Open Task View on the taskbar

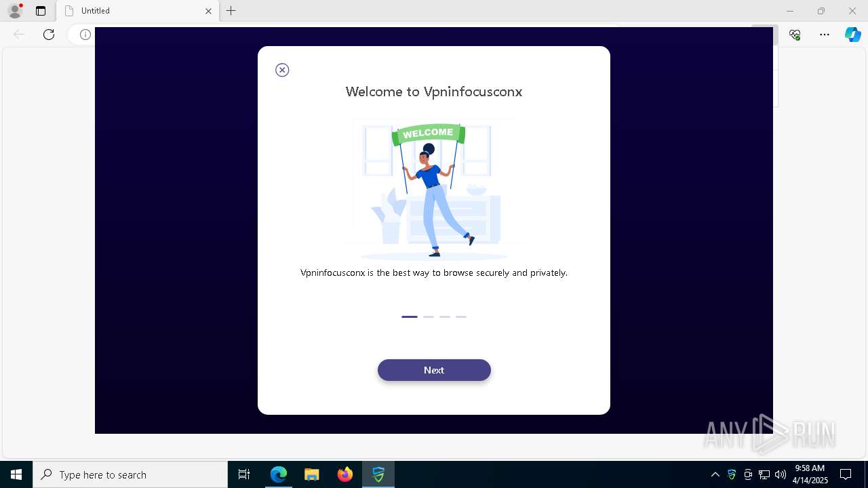click(x=244, y=474)
